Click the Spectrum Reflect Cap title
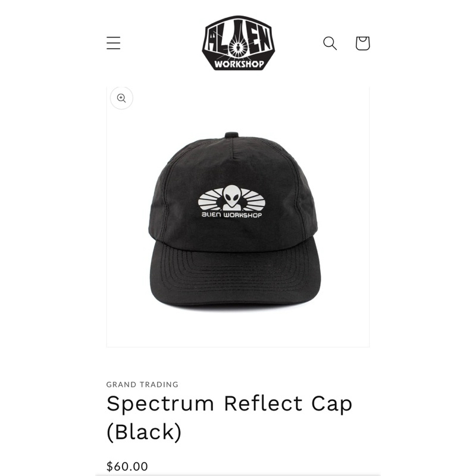The height and width of the screenshot is (476, 476). coord(229,418)
